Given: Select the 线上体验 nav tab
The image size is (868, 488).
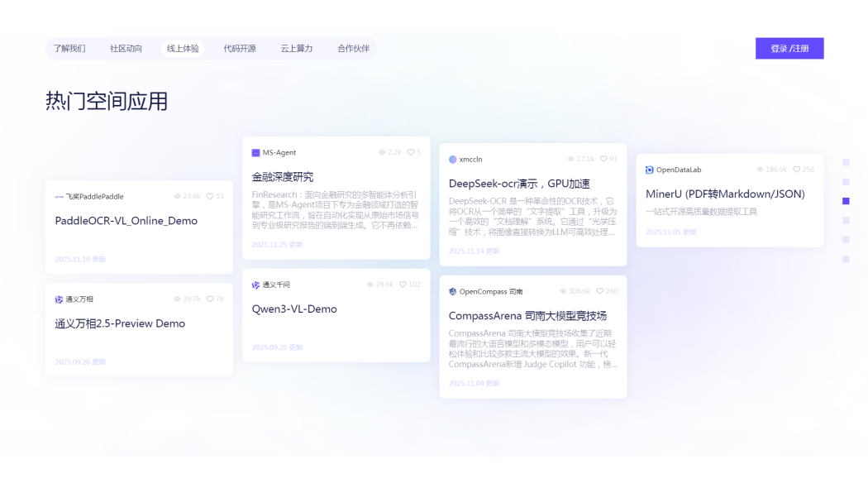Looking at the screenshot, I should coord(183,49).
